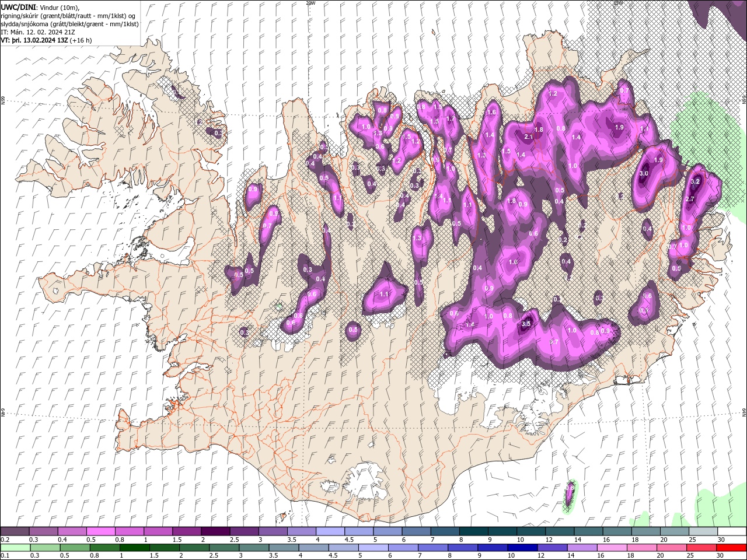Click the "3.0" snowfall value on the map
Viewport: 747px width, 560px height.
644,173
